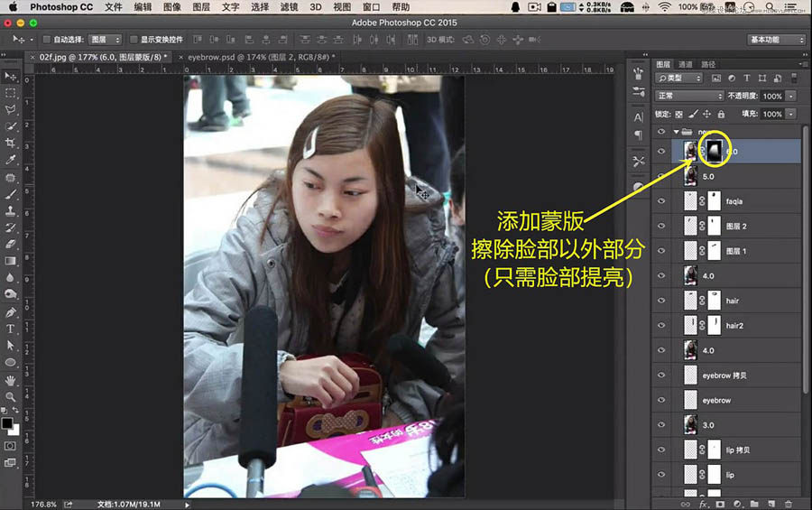Open the 基本功能 workspace dropdown
812x510 pixels.
click(776, 40)
